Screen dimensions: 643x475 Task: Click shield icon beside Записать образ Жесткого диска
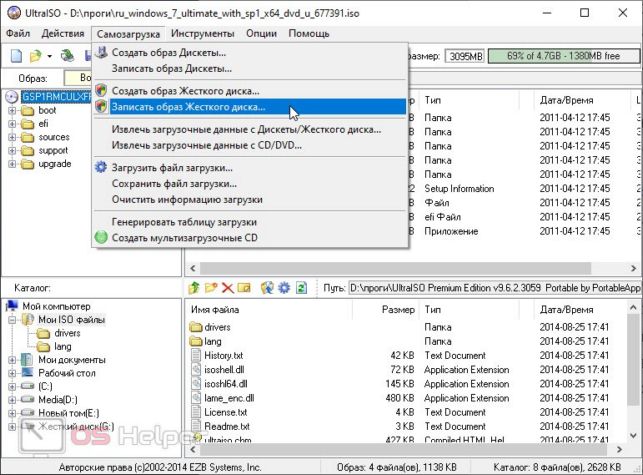(x=101, y=107)
